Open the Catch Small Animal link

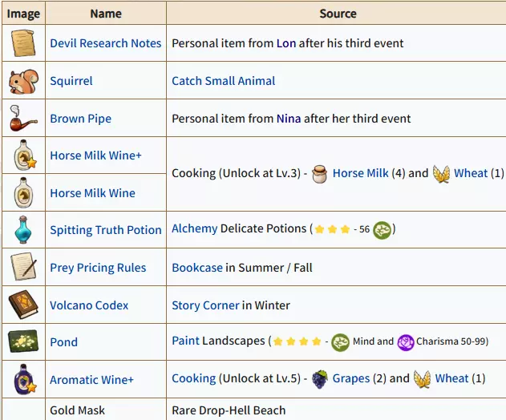223,81
